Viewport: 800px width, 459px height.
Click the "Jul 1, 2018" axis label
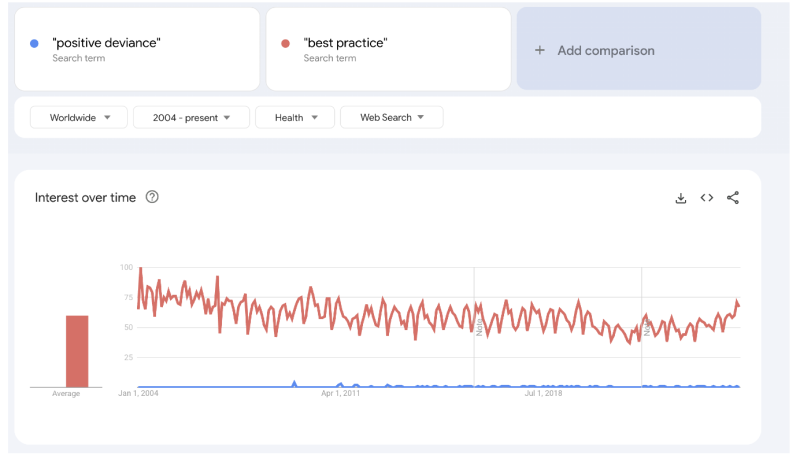544,394
